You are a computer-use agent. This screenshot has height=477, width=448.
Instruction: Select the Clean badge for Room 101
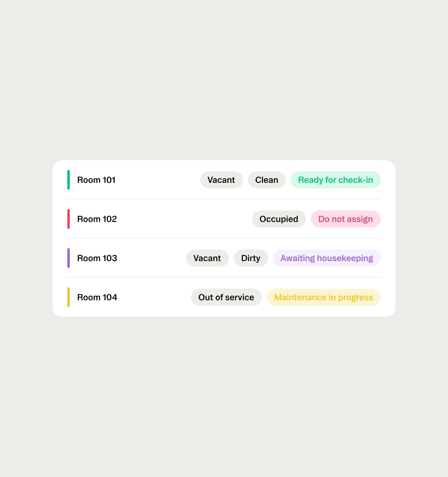[267, 180]
